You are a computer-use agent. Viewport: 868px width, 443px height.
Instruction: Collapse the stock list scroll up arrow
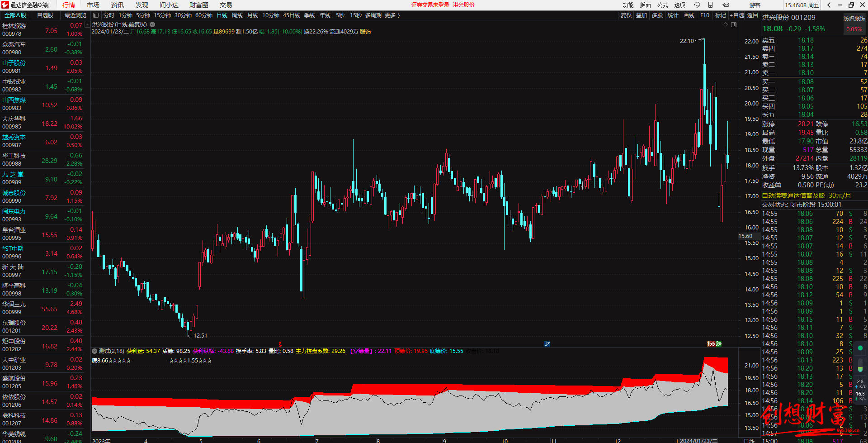click(x=87, y=24)
